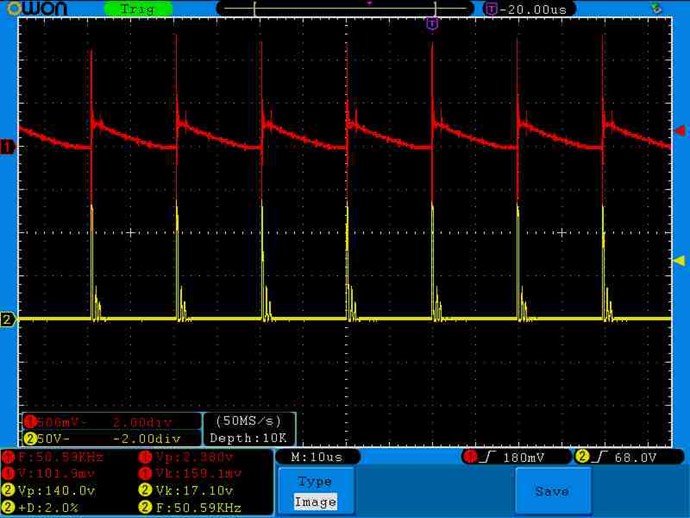Click the channel 2 F:50.59KHz measurement
690x518 pixels.
point(191,507)
